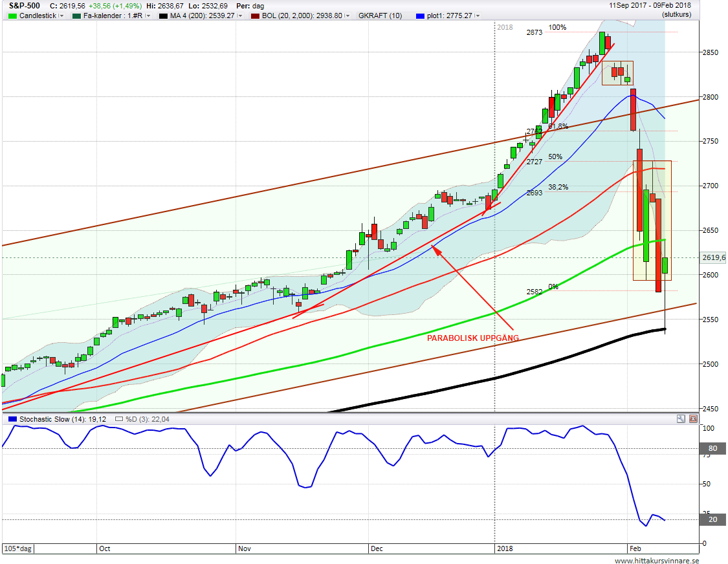This screenshot has height=564, width=728.
Task: Click the 2450 price axis tick
Action: tap(711, 409)
